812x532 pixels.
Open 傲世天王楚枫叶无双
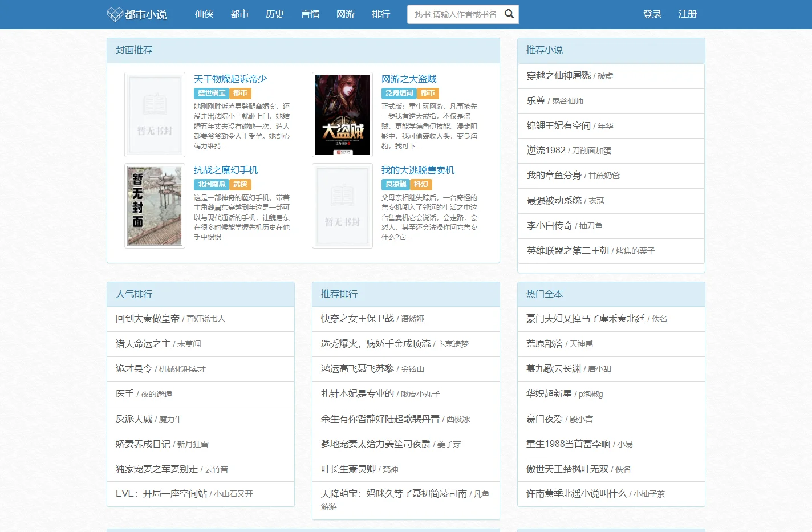point(567,469)
